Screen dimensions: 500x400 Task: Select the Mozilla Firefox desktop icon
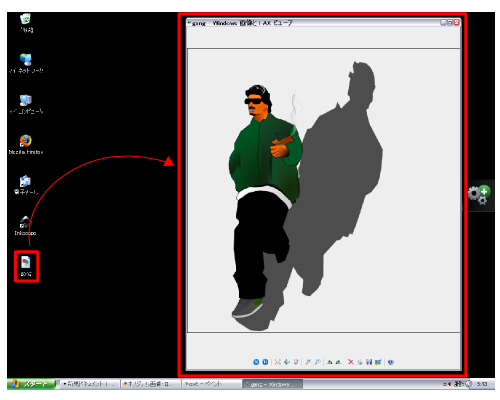coord(26,145)
